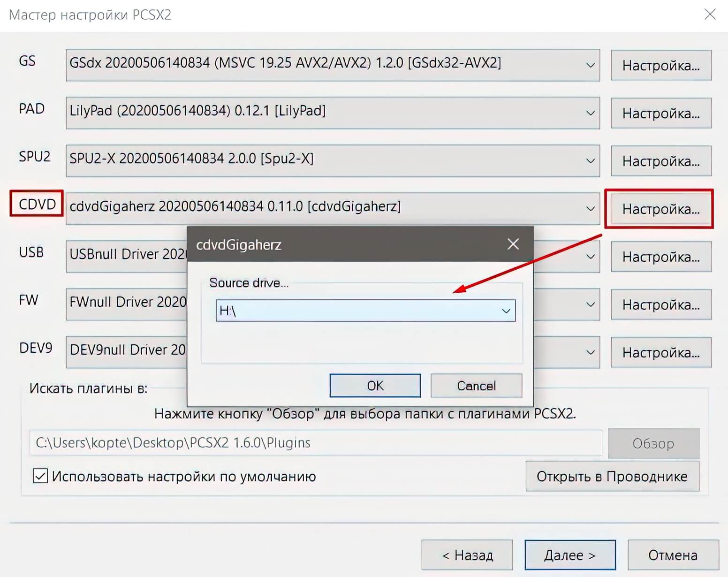This screenshot has height=577, width=728.
Task: Uncheck the use default settings checkbox
Action: 40,476
